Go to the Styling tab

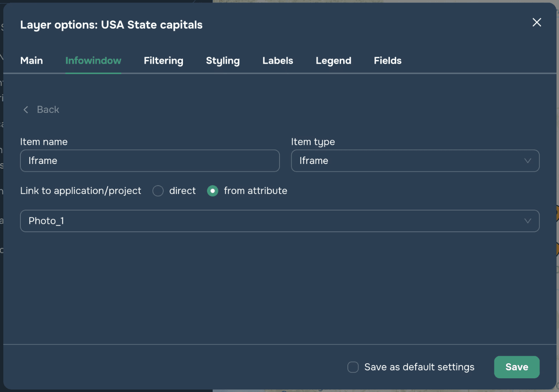tap(223, 61)
